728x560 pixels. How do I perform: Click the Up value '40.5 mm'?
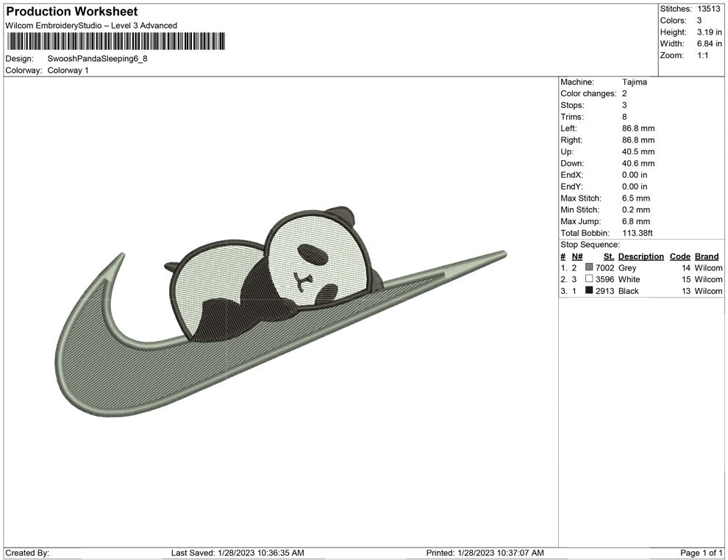638,151
